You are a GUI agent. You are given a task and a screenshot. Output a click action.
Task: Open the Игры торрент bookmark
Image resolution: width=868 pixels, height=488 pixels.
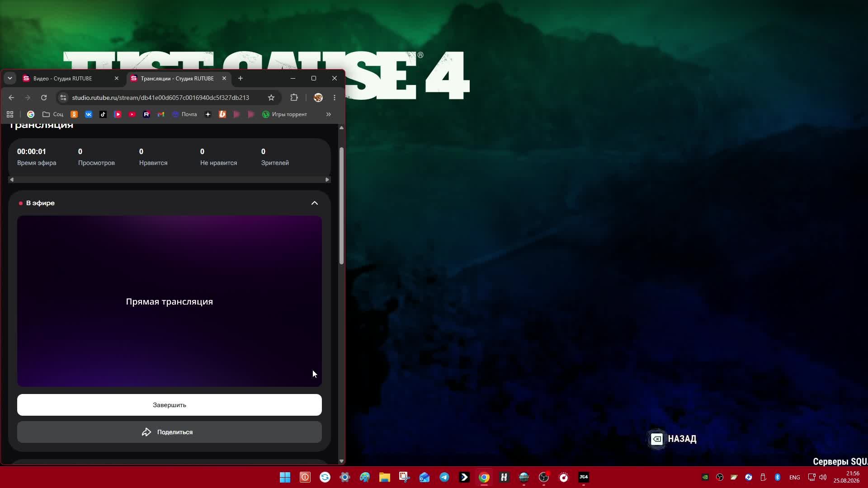pos(285,114)
